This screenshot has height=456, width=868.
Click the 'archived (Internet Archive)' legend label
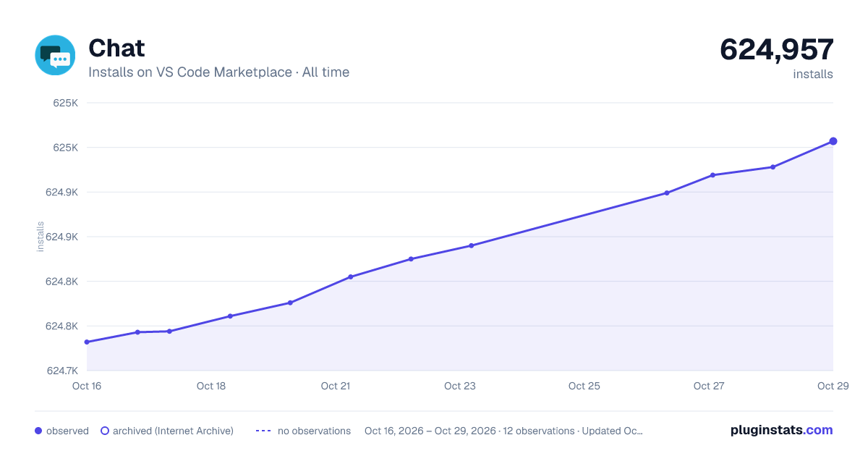click(x=173, y=431)
